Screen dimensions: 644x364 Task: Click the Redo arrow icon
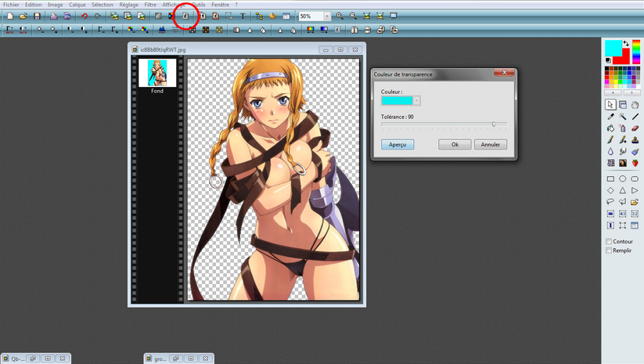pos(98,16)
